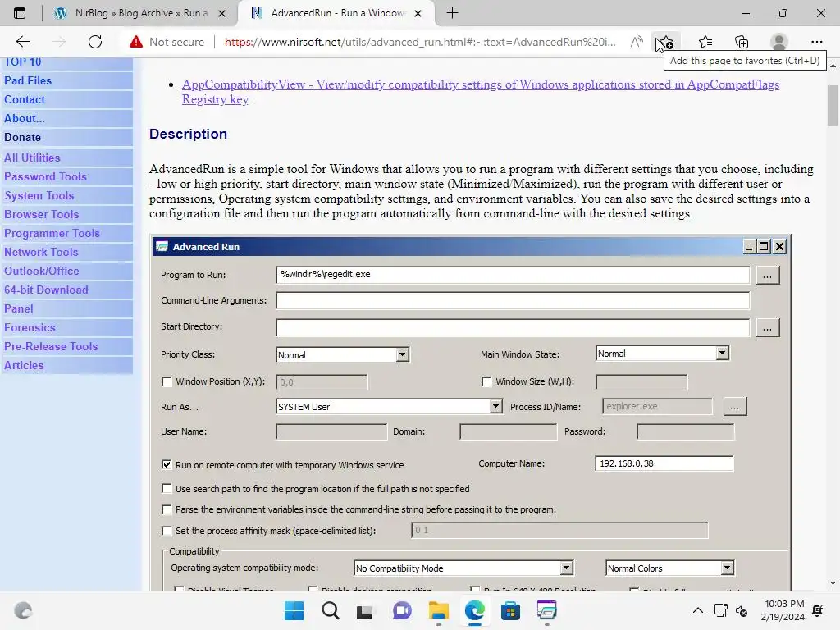The width and height of the screenshot is (840, 630).
Task: Click the Process ID/Name browse button
Action: (734, 407)
